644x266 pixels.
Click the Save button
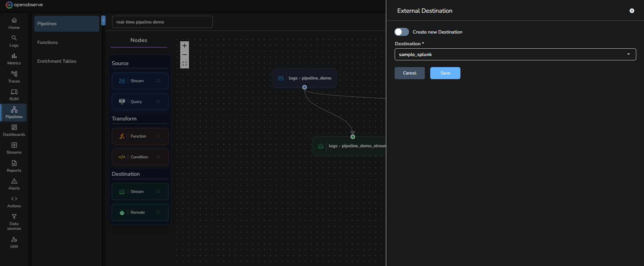click(445, 73)
